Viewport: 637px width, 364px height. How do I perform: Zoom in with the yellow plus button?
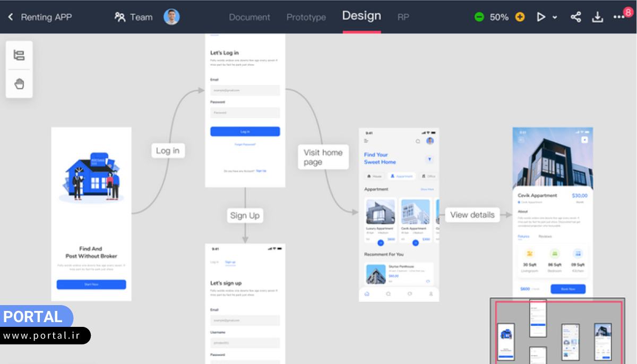pyautogui.click(x=520, y=17)
